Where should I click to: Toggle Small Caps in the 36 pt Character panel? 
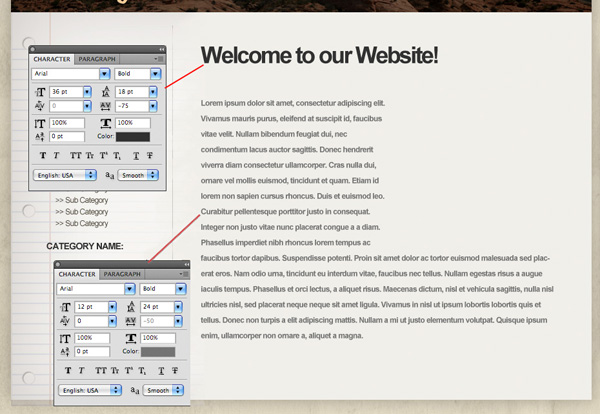[90, 155]
